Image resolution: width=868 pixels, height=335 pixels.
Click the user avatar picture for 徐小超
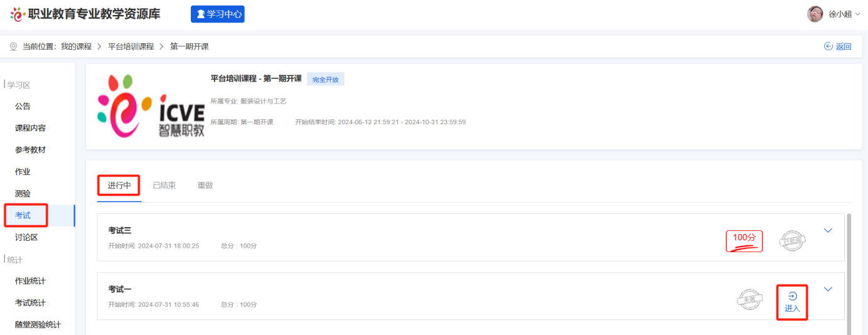point(815,14)
